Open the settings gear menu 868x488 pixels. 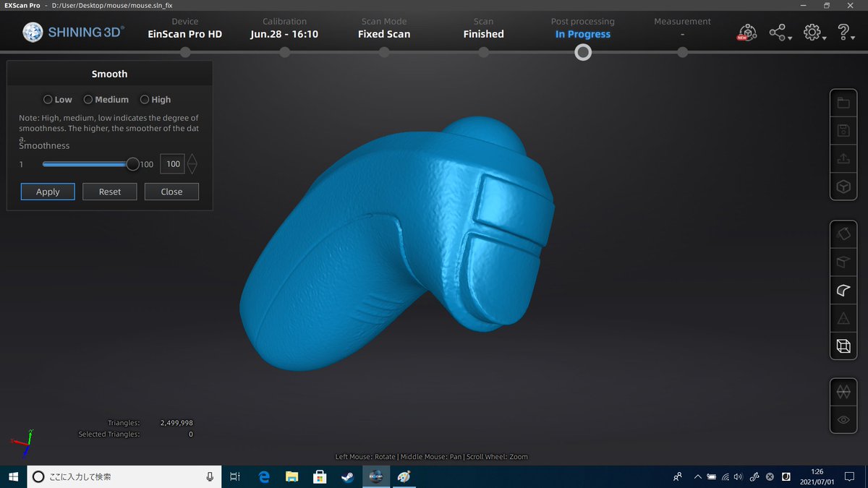pos(814,33)
